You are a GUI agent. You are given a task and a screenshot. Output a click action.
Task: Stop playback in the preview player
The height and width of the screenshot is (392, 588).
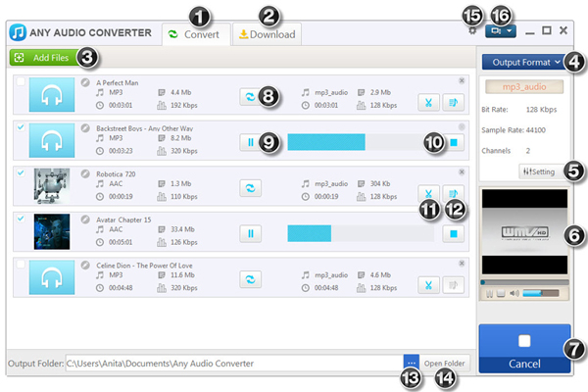tap(501, 293)
